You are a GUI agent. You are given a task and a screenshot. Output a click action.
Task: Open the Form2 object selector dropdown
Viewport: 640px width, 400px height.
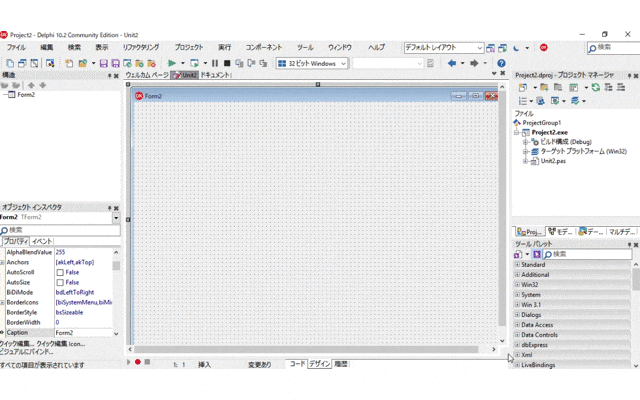(116, 218)
